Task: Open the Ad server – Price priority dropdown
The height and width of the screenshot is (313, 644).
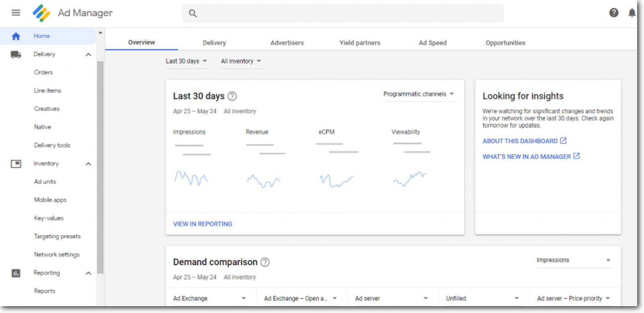Action: (574, 298)
